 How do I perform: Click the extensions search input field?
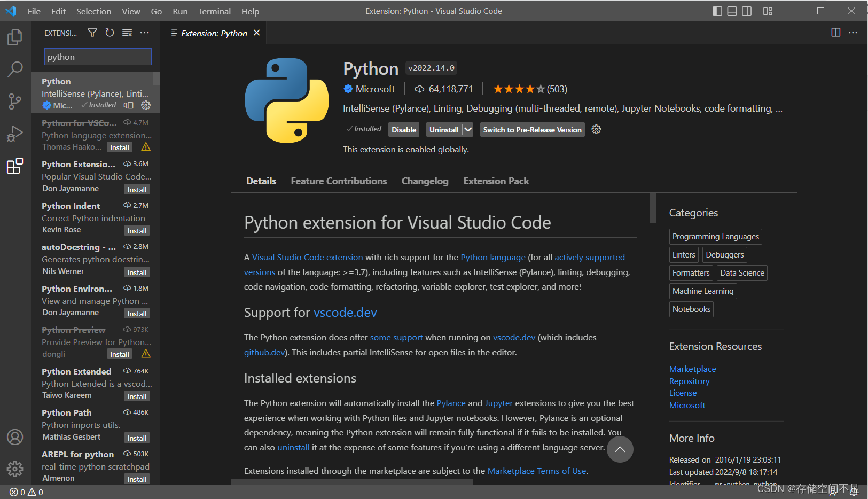click(98, 57)
